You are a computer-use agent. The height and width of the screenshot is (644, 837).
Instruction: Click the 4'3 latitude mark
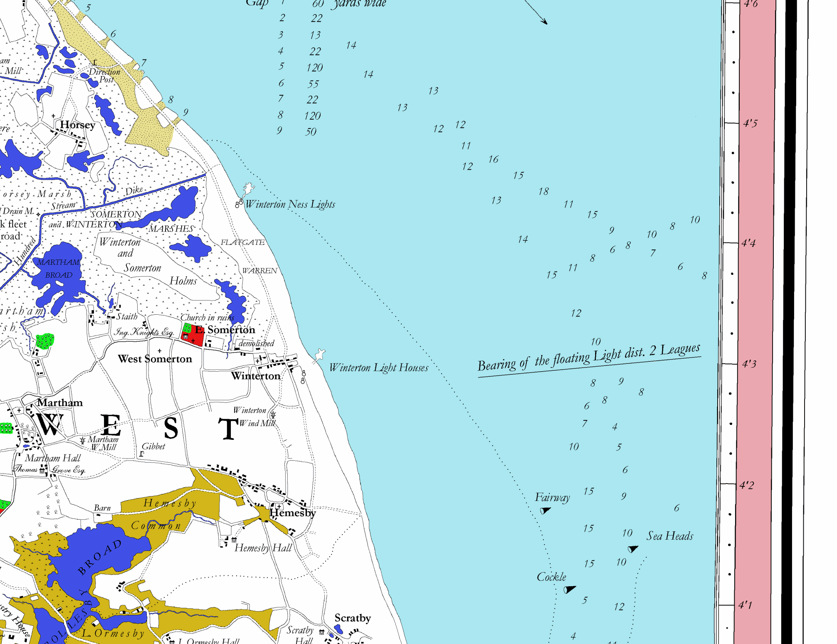(749, 364)
